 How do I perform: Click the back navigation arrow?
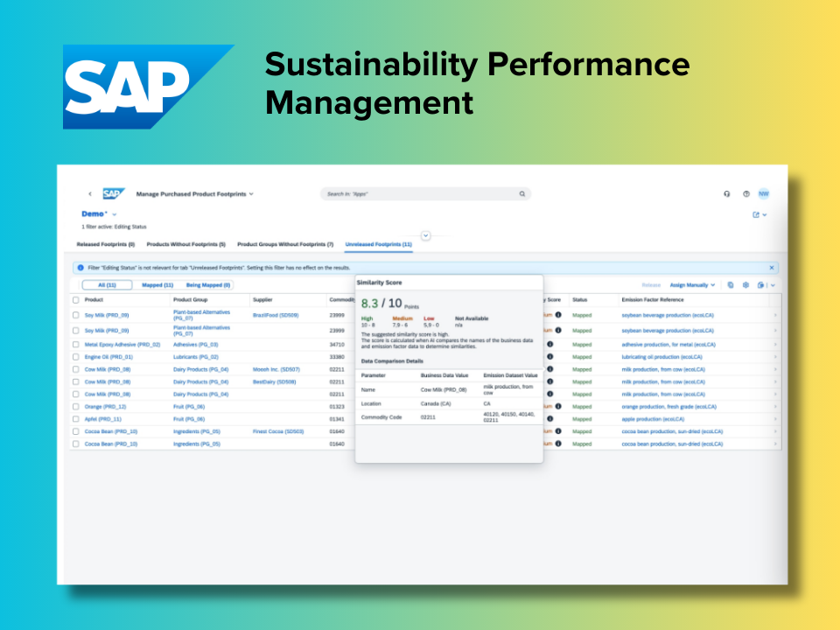click(90, 194)
